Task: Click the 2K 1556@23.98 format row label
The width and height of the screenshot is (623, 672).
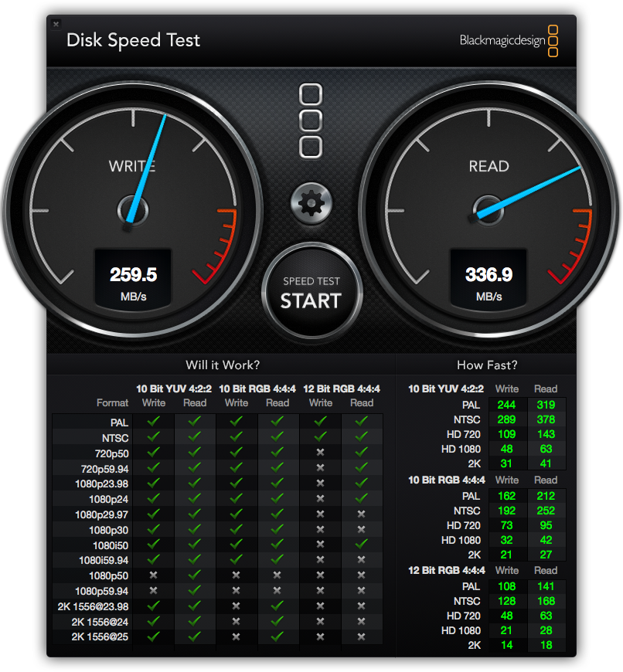Action: click(93, 606)
